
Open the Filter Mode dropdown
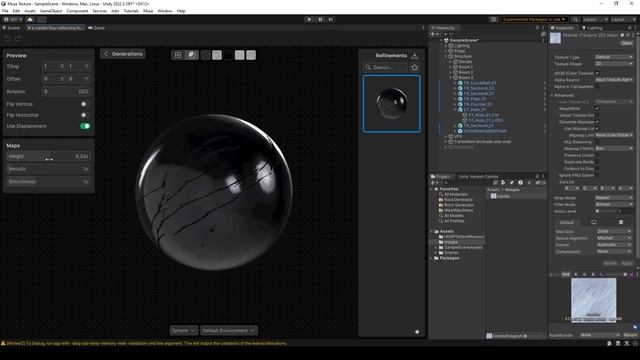[x=614, y=204]
